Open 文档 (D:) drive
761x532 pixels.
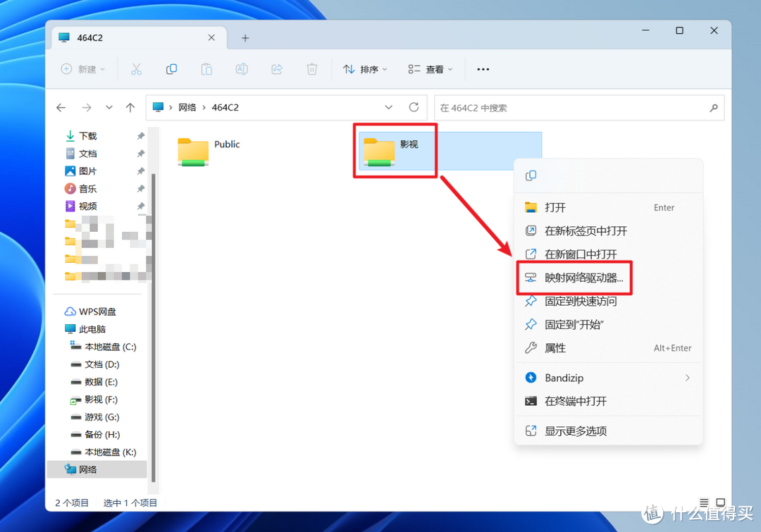[96, 364]
